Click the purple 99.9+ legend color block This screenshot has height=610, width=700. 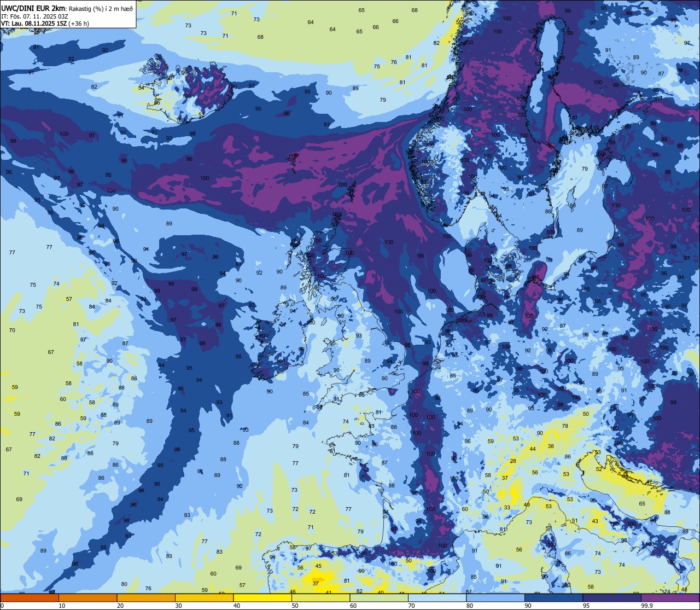[x=670, y=597]
